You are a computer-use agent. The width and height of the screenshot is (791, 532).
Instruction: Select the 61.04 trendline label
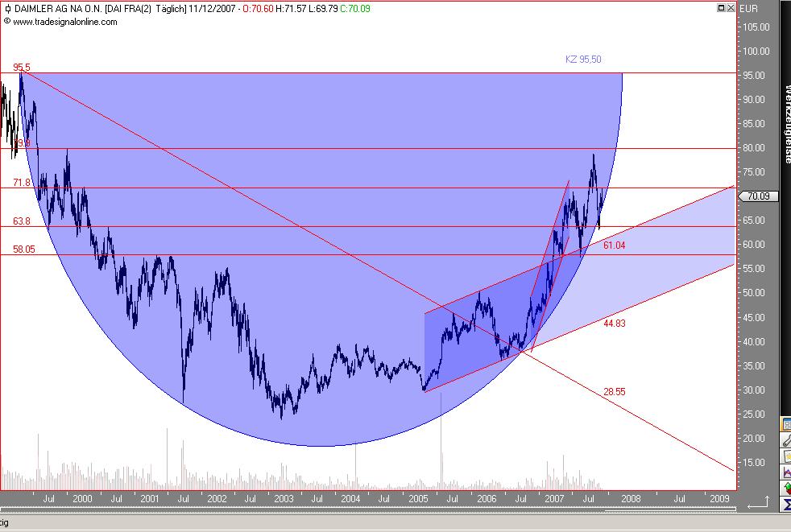(614, 245)
